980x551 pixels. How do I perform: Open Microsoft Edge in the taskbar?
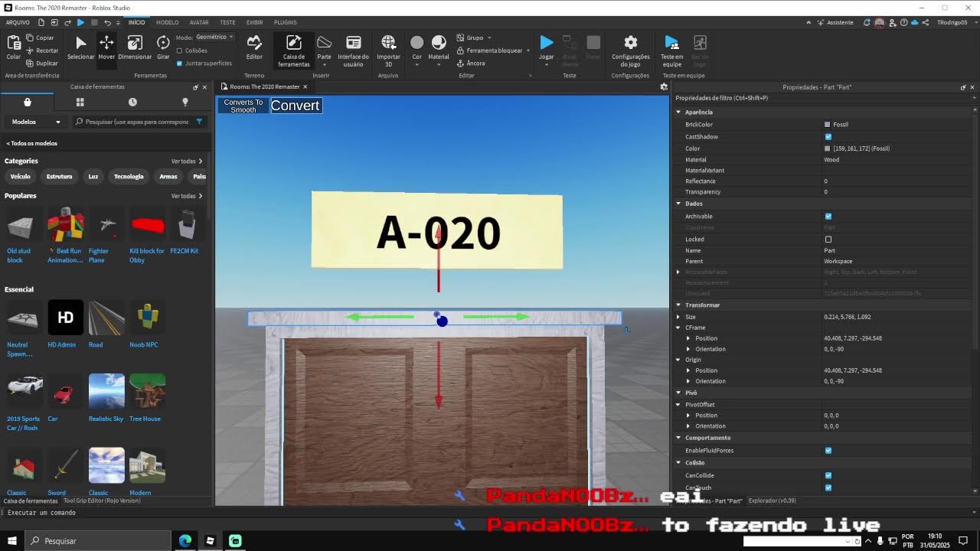pos(185,541)
